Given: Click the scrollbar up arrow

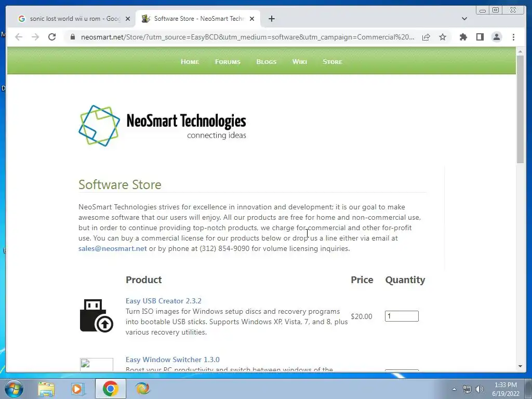Looking at the screenshot, I should point(520,51).
